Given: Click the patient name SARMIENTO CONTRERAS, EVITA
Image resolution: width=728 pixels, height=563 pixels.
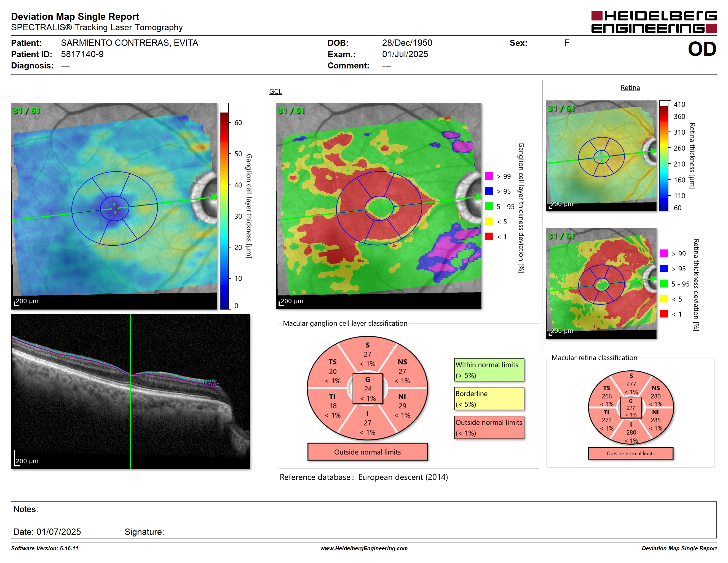Looking at the screenshot, I should pyautogui.click(x=129, y=43).
